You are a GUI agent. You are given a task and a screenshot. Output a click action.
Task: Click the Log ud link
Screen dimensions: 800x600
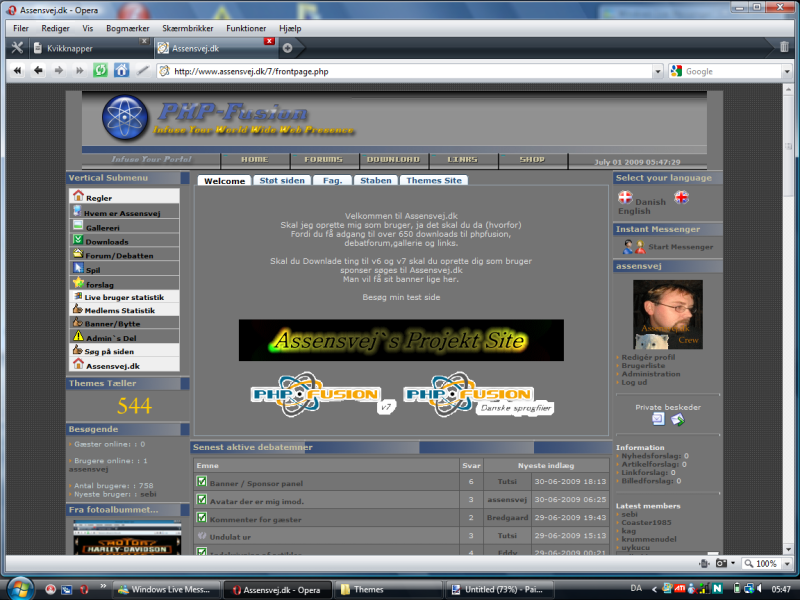pyautogui.click(x=634, y=382)
